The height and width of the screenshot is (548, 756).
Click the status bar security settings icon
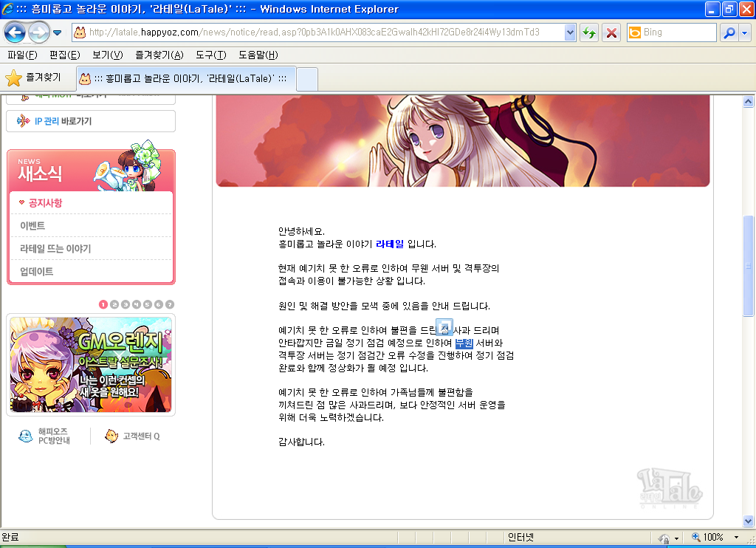664,538
